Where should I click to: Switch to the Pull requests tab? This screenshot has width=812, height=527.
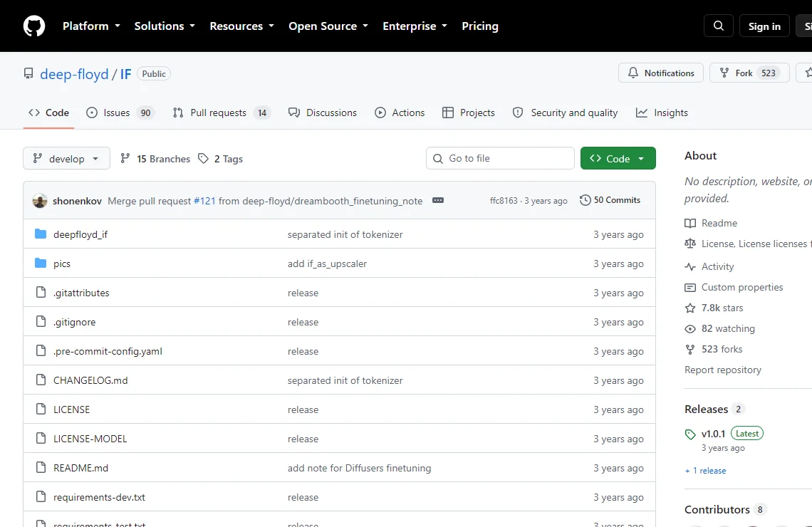(x=222, y=113)
